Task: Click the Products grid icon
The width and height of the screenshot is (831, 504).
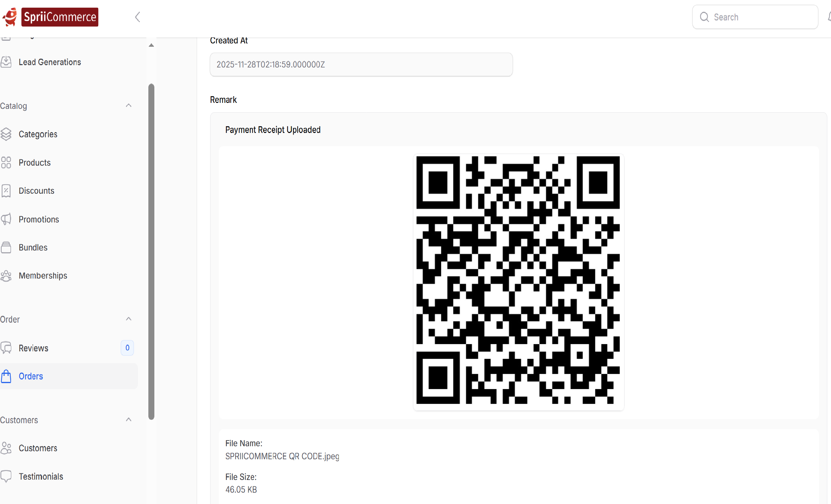Action: (6, 163)
